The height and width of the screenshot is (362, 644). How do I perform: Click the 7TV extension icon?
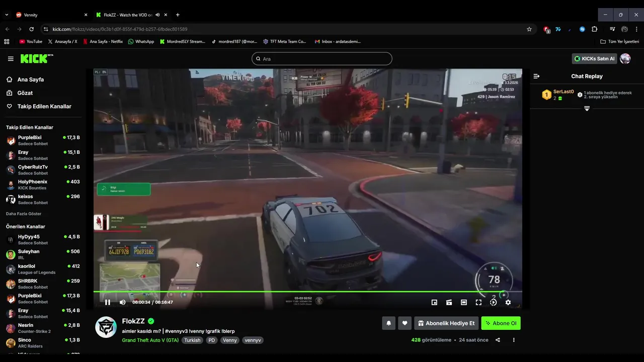tap(558, 29)
